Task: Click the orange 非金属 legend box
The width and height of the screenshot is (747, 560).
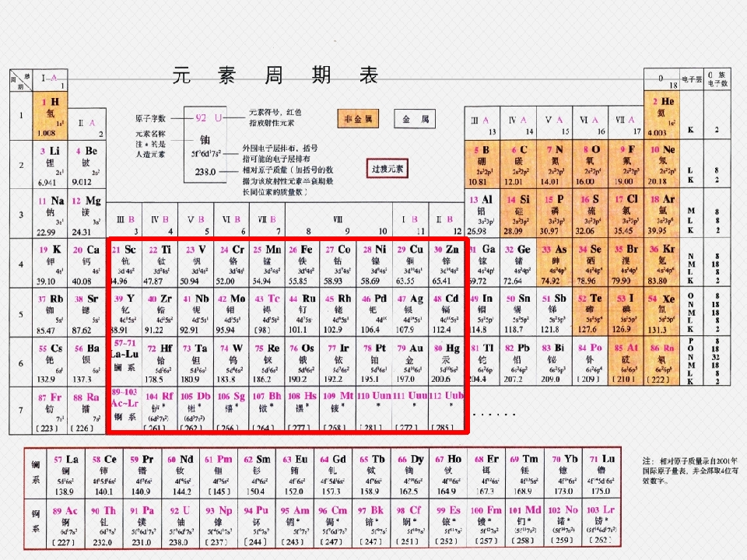Action: (x=358, y=118)
